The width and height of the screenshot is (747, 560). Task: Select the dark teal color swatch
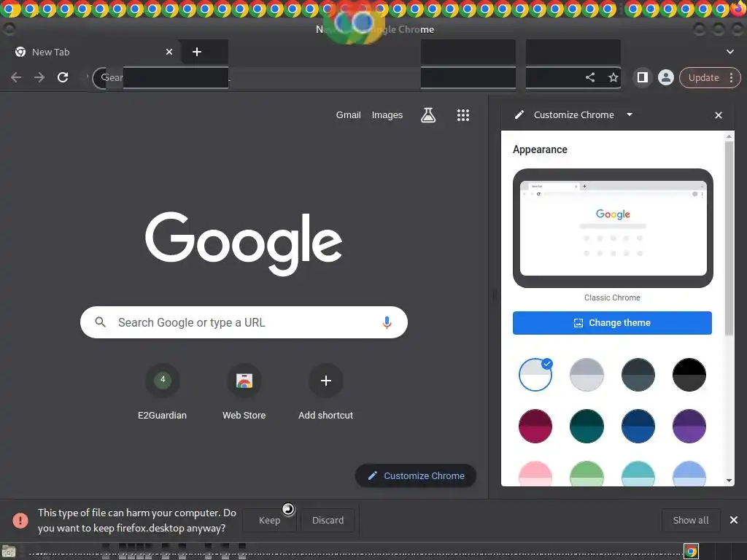[x=587, y=426]
